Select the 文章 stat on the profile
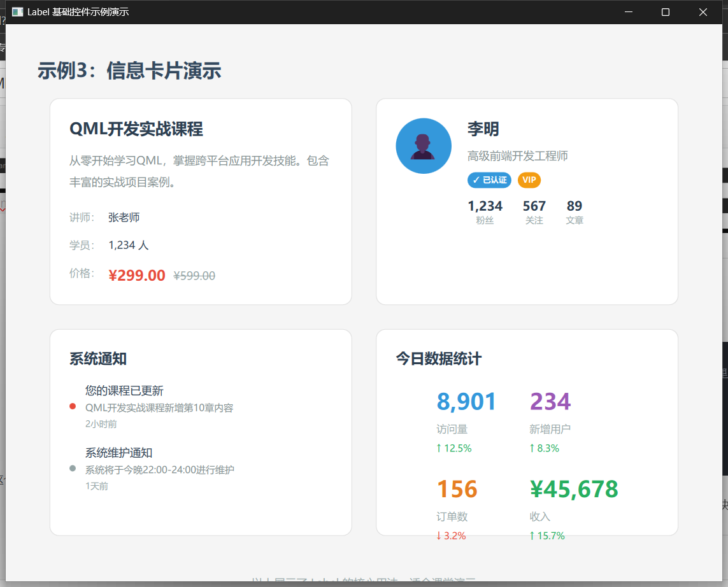This screenshot has width=728, height=587. pos(574,212)
